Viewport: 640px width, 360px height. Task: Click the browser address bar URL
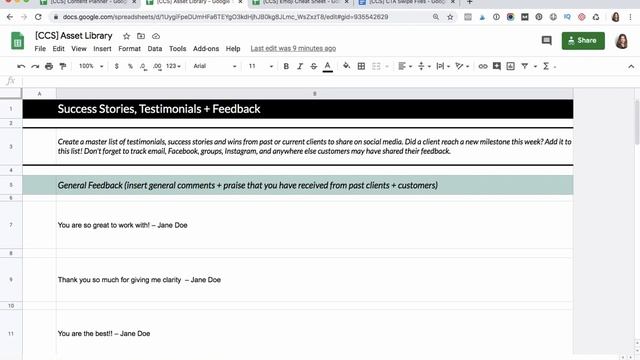(x=225, y=17)
